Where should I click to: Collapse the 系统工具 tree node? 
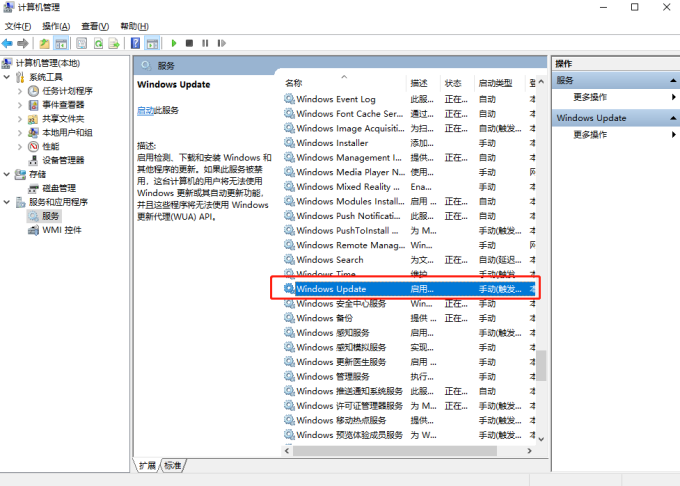[x=7, y=77]
